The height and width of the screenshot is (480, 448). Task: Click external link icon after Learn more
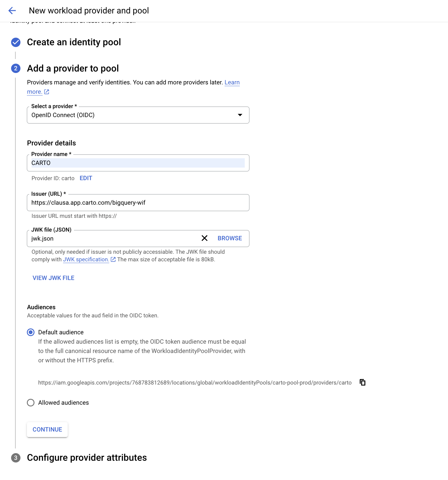point(46,92)
